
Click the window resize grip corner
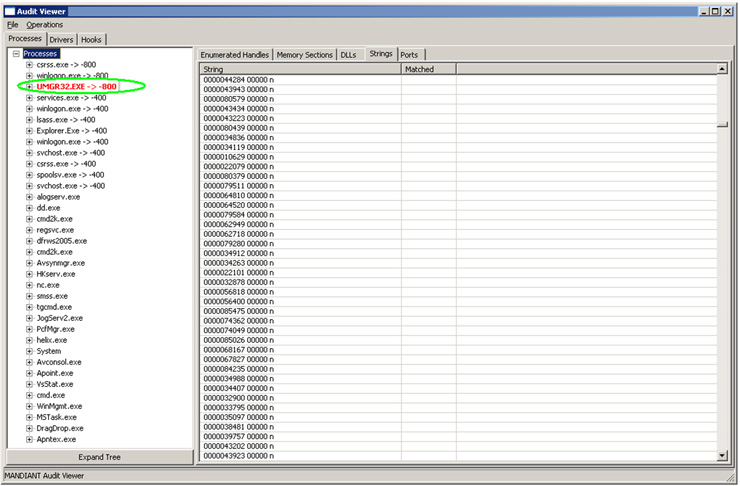point(731,476)
